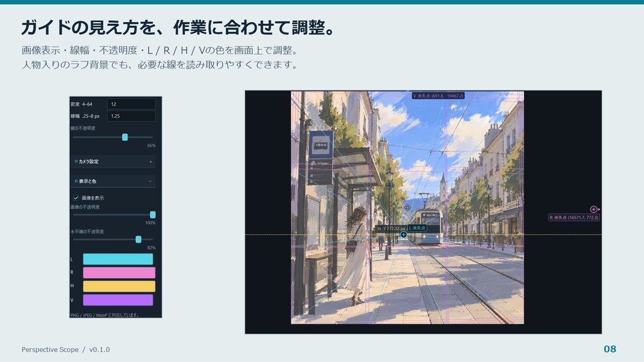Open the purple V color swatch
Image resolution: width=644 pixels, height=362 pixels.
click(x=118, y=300)
